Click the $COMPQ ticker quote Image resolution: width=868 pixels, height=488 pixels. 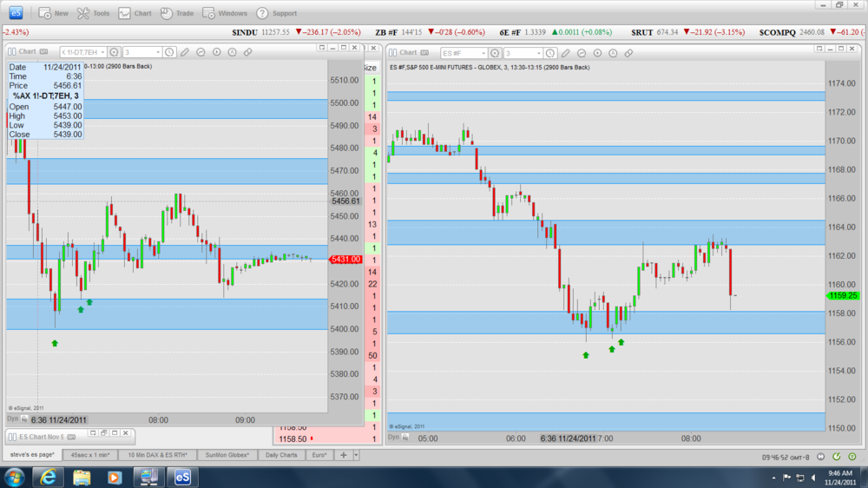click(x=811, y=32)
